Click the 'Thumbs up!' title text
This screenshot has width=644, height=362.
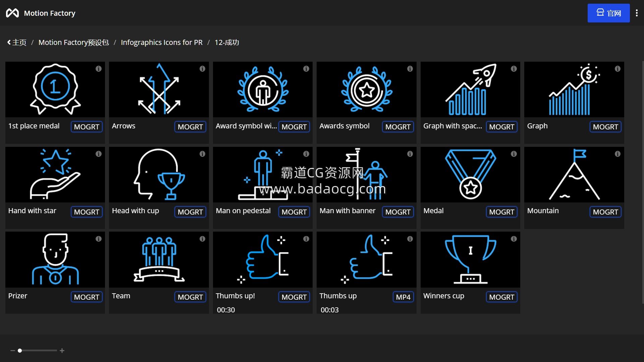click(x=235, y=296)
